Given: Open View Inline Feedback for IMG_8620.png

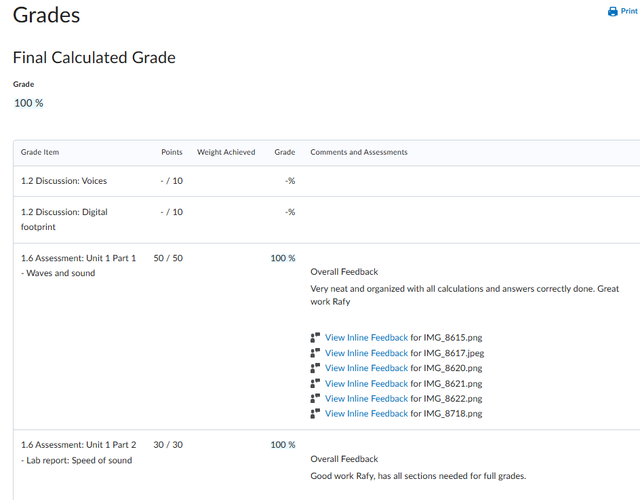Looking at the screenshot, I should point(366,368).
